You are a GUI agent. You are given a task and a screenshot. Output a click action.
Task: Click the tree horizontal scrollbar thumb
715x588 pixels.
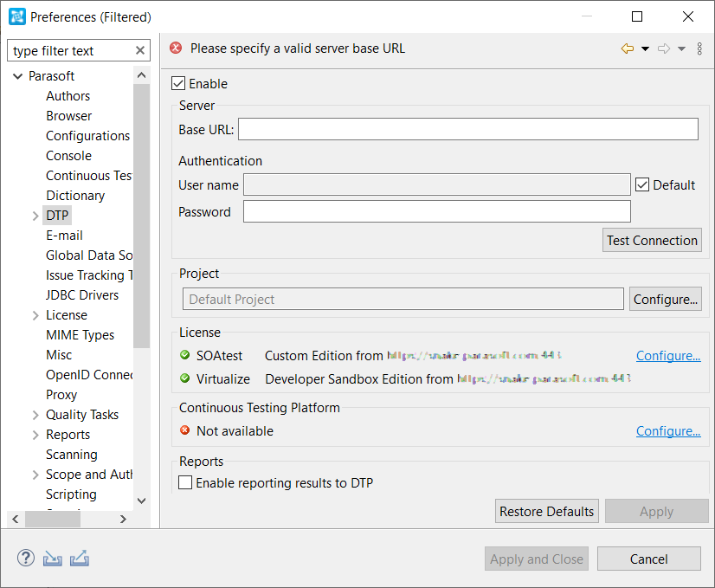coord(53,519)
